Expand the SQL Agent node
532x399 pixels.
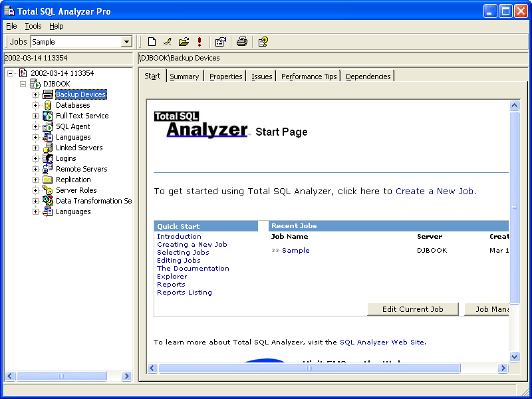pos(36,126)
